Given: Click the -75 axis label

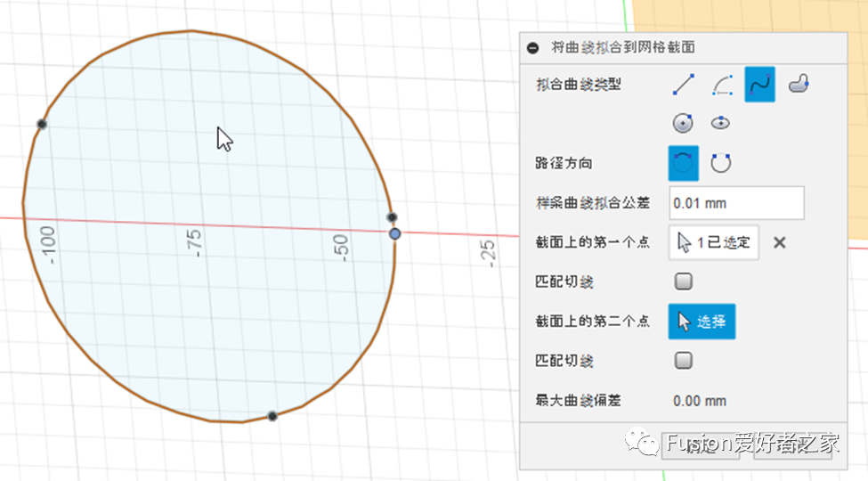Looking at the screenshot, I should click(194, 244).
